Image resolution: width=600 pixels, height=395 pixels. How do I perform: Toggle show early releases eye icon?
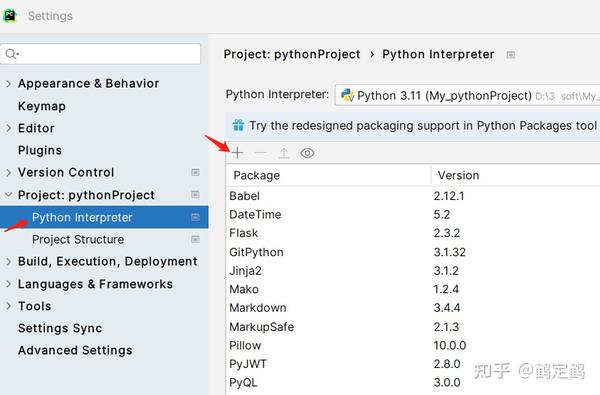pyautogui.click(x=307, y=153)
